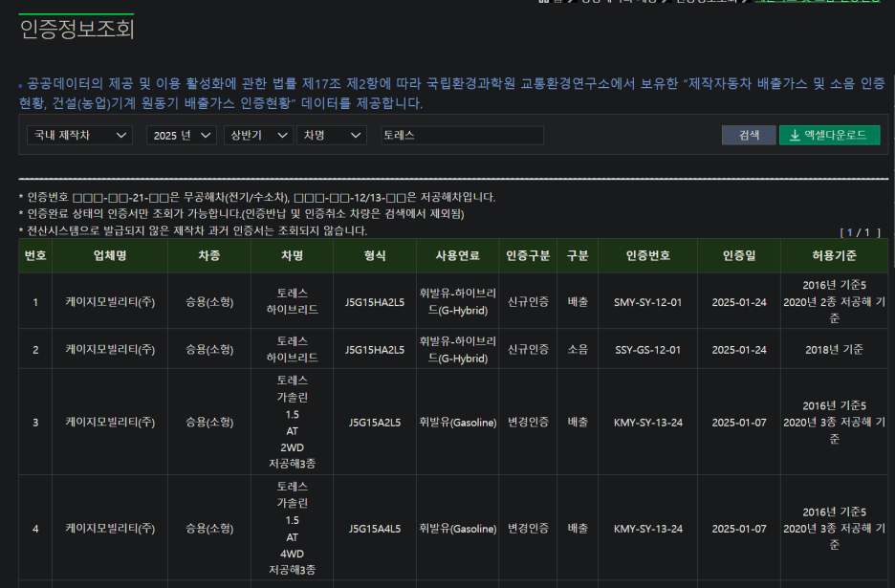Open the 2025 년 year dropdown
Viewport: 895px width, 588px height.
pyautogui.click(x=182, y=136)
